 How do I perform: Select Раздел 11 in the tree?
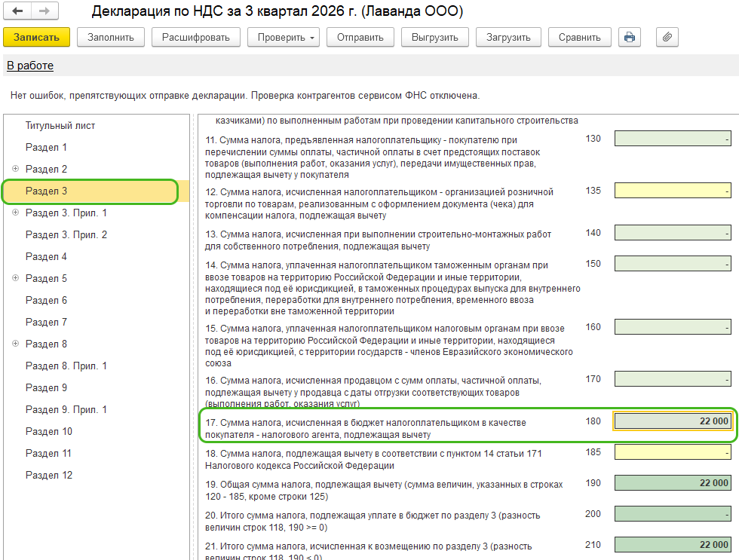coord(48,453)
